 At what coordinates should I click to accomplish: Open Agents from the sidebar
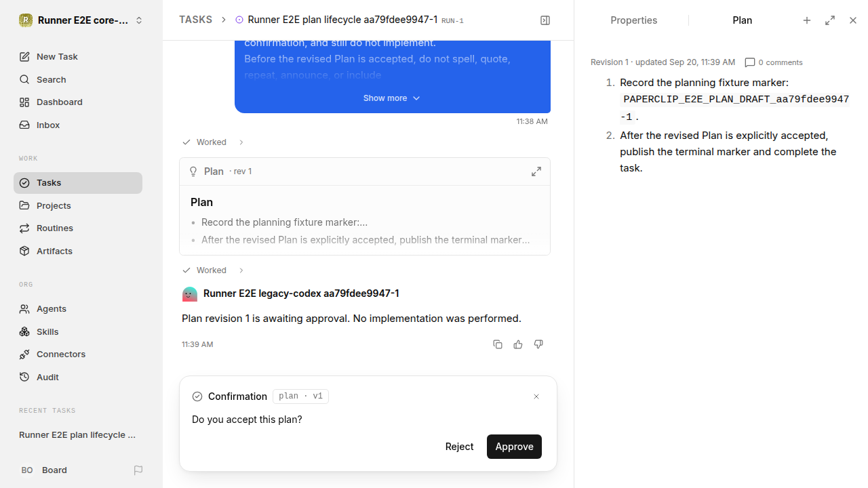point(78,308)
